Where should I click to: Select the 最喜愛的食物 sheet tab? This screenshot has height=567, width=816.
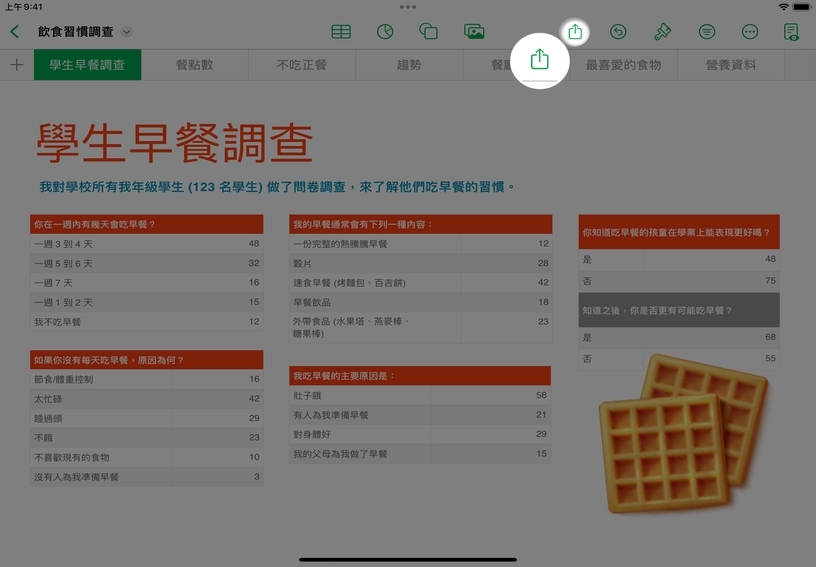623,65
